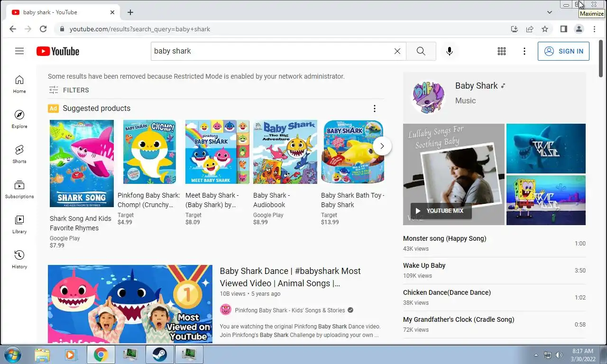Open the FILTERS options
Image resolution: width=607 pixels, height=364 pixels.
pos(69,90)
